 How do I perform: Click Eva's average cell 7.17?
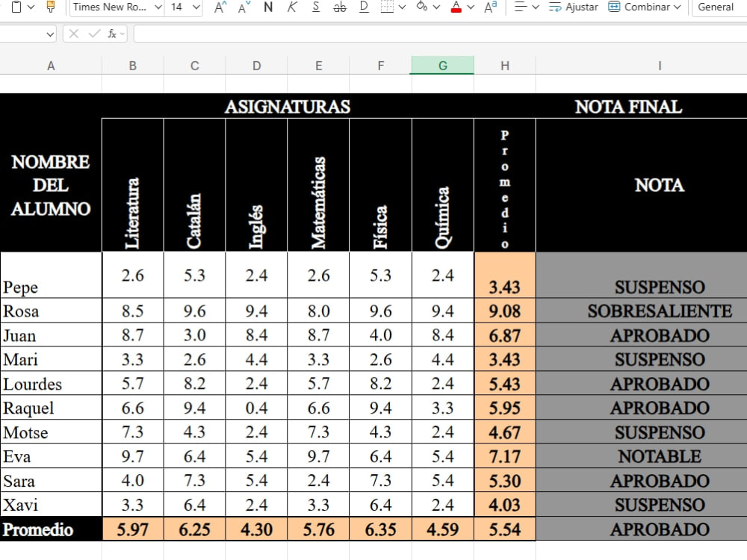point(505,456)
